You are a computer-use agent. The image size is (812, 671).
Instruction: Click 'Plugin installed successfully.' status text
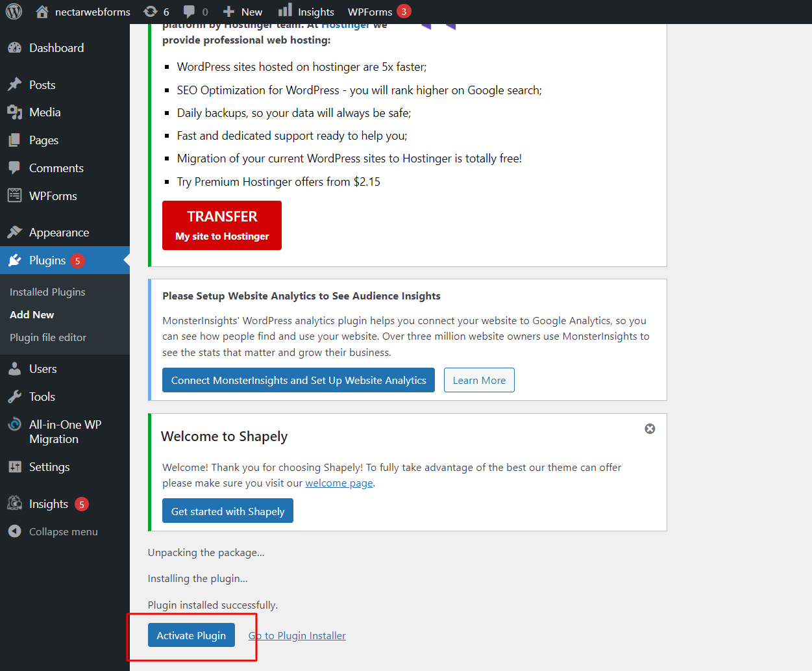[x=213, y=605]
